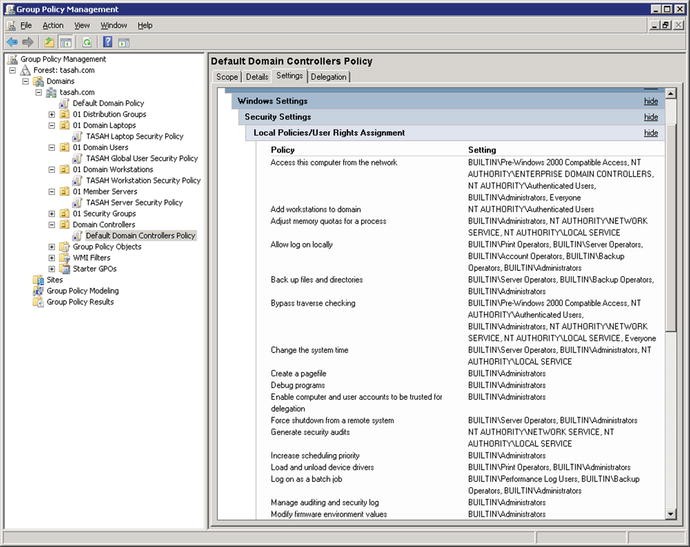The width and height of the screenshot is (690, 547).
Task: Open the View menu
Action: click(x=81, y=26)
